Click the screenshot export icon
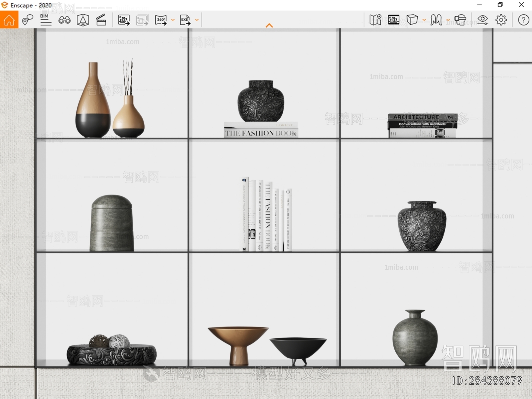The width and height of the screenshot is (532, 399). (x=124, y=20)
